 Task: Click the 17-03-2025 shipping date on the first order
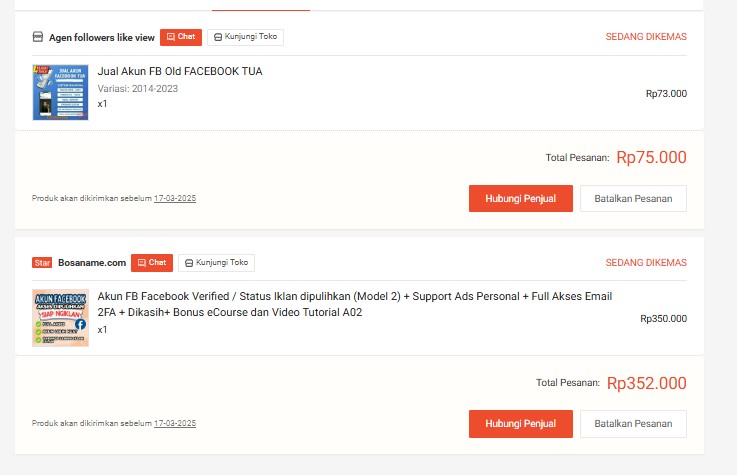coord(175,198)
